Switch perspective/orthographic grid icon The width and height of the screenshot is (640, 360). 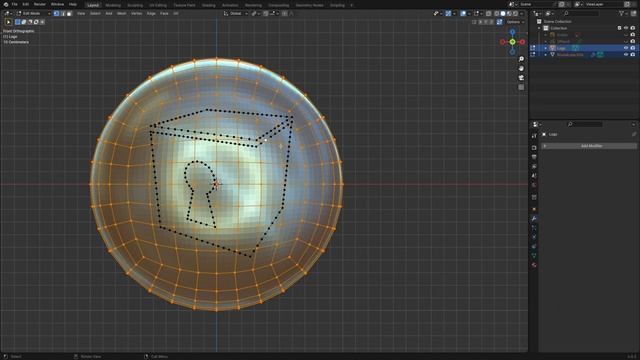pyautogui.click(x=521, y=87)
